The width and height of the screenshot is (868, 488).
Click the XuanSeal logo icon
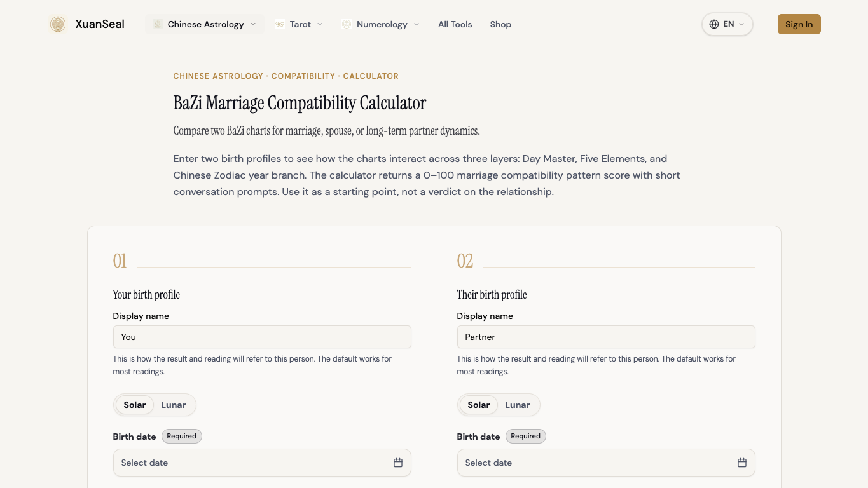coord(58,24)
